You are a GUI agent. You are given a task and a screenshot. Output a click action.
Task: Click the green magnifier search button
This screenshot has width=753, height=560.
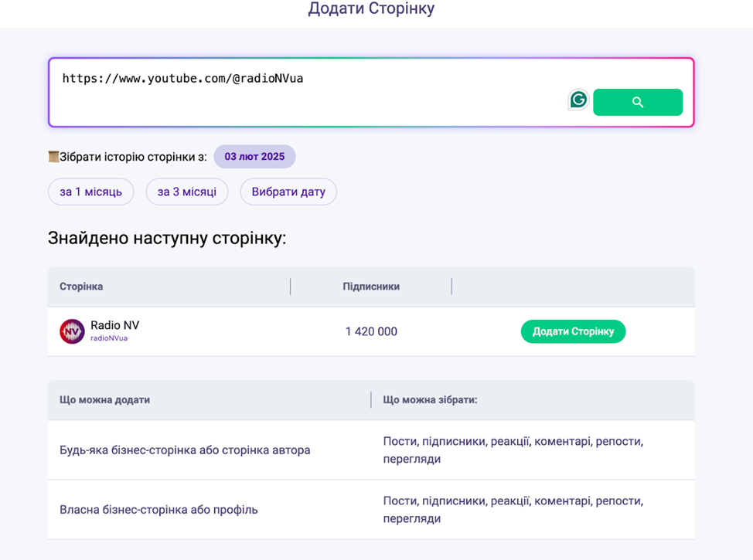637,102
